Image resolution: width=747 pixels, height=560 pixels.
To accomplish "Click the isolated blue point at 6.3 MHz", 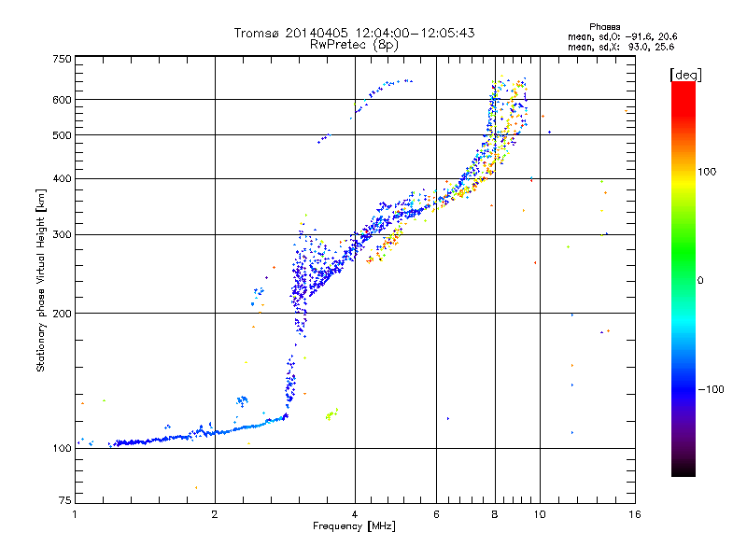I will click(x=448, y=418).
